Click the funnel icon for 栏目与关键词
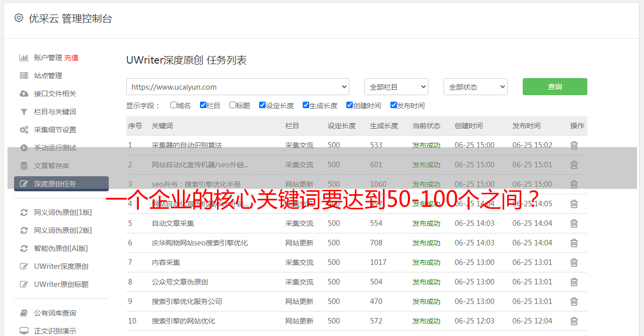Viewport: 644px width, 336px height. [24, 112]
